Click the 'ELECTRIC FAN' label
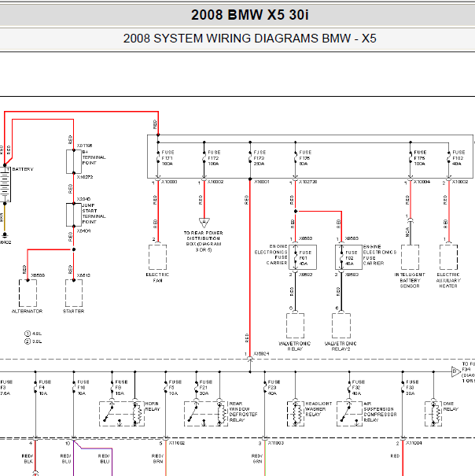The width and height of the screenshot is (475, 476). click(157, 278)
